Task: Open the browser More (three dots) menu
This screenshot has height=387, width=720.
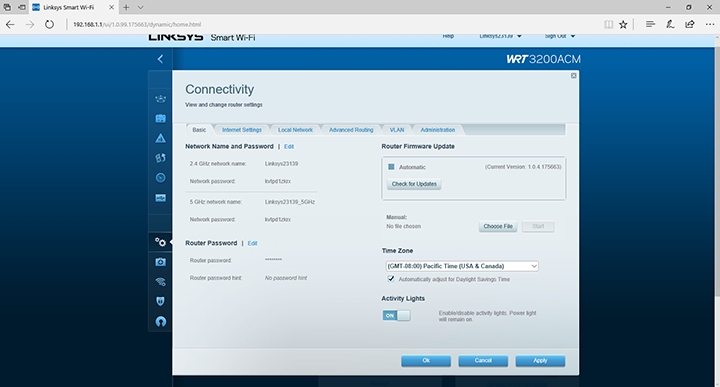Action: tap(709, 24)
